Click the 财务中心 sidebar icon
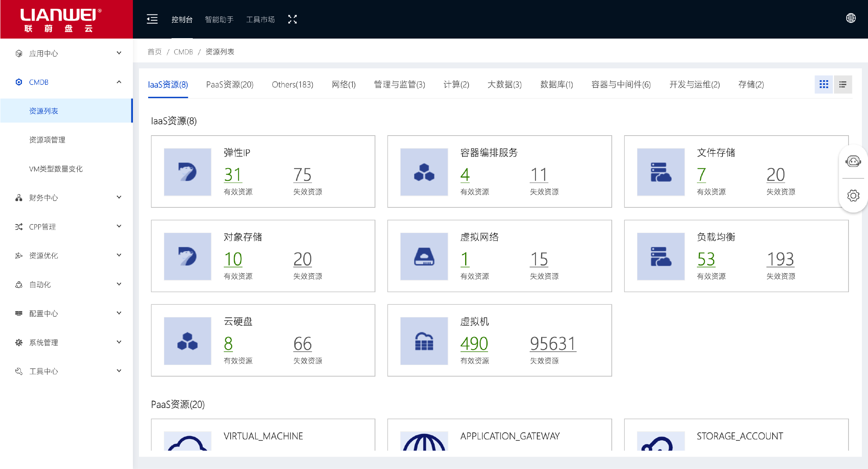Screen dimensions: 868x469 tap(19, 197)
